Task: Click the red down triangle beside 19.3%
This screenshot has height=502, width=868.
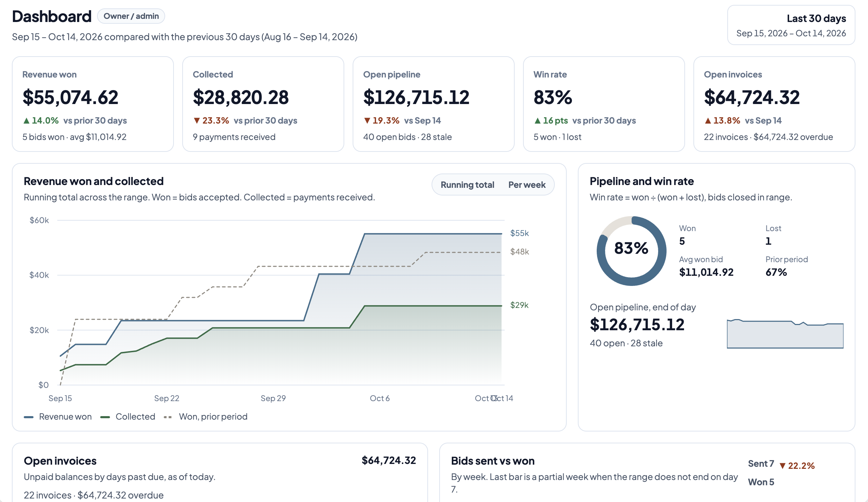Action: (x=367, y=121)
